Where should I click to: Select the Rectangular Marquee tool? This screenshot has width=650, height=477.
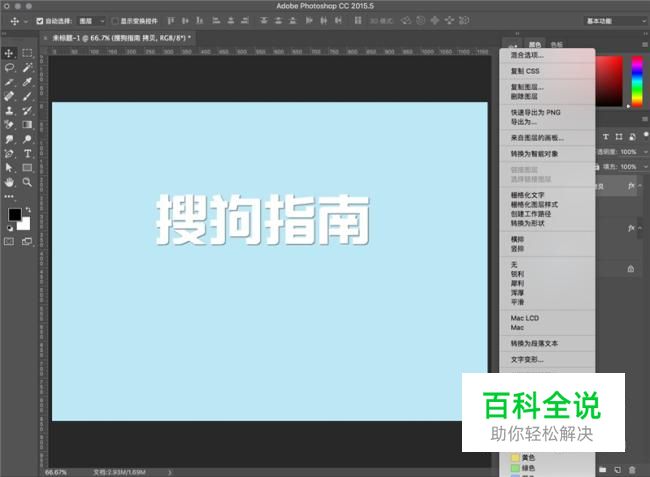(27, 53)
